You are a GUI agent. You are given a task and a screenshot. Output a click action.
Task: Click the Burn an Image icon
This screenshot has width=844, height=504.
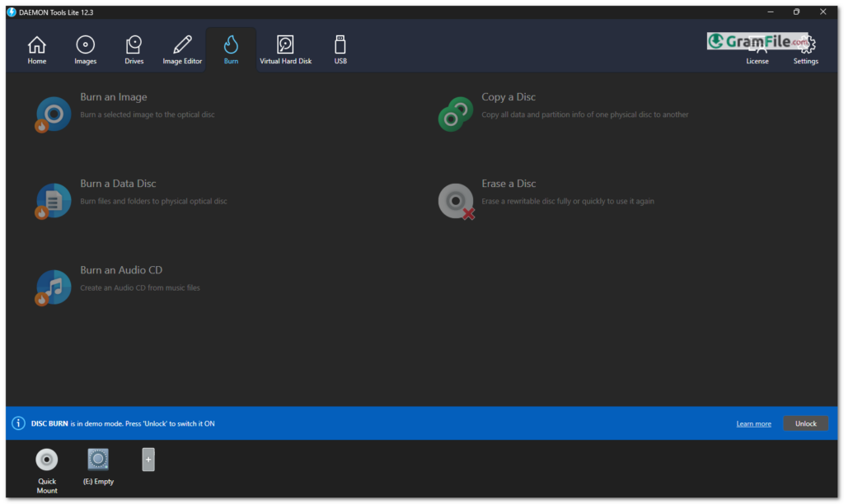[x=54, y=114]
